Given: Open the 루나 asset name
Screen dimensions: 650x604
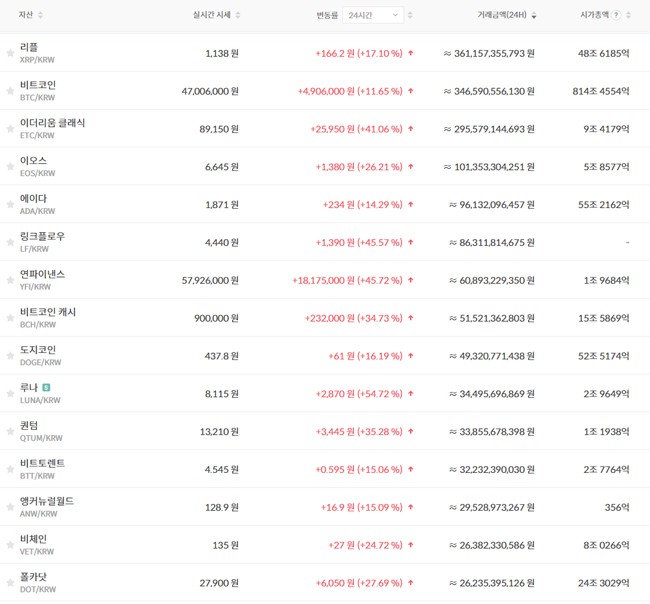Looking at the screenshot, I should (29, 388).
